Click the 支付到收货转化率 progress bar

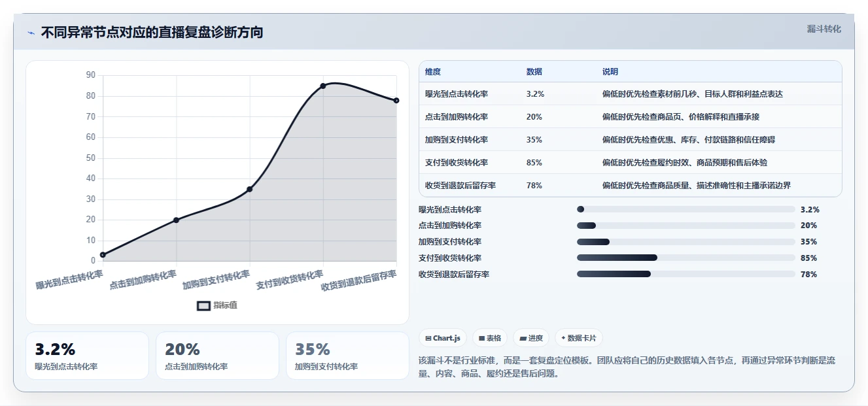(686, 258)
